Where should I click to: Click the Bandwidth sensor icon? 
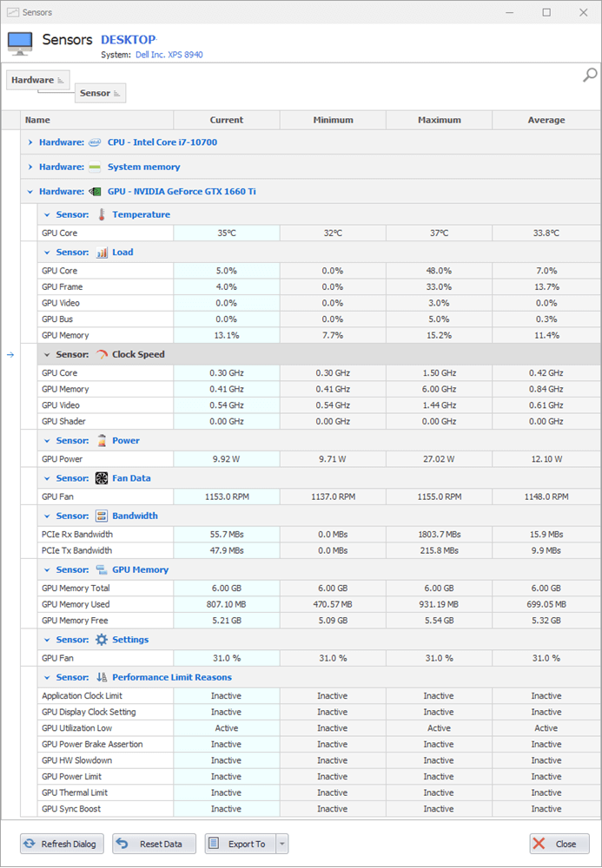[x=102, y=516]
